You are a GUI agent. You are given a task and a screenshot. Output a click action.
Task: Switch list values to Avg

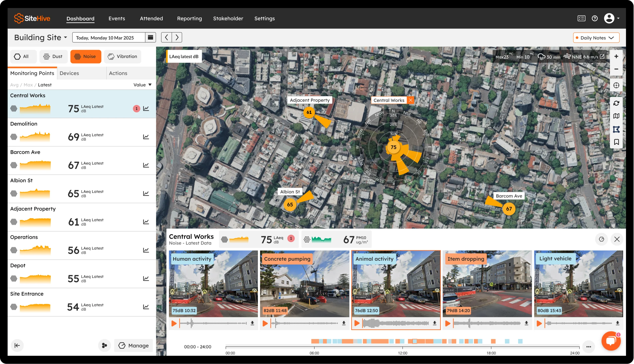14,85
